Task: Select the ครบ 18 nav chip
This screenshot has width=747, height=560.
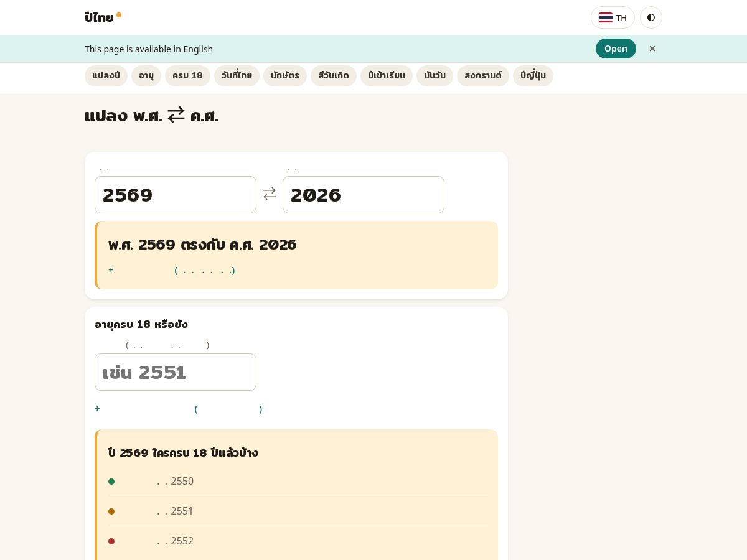Action: [187, 76]
